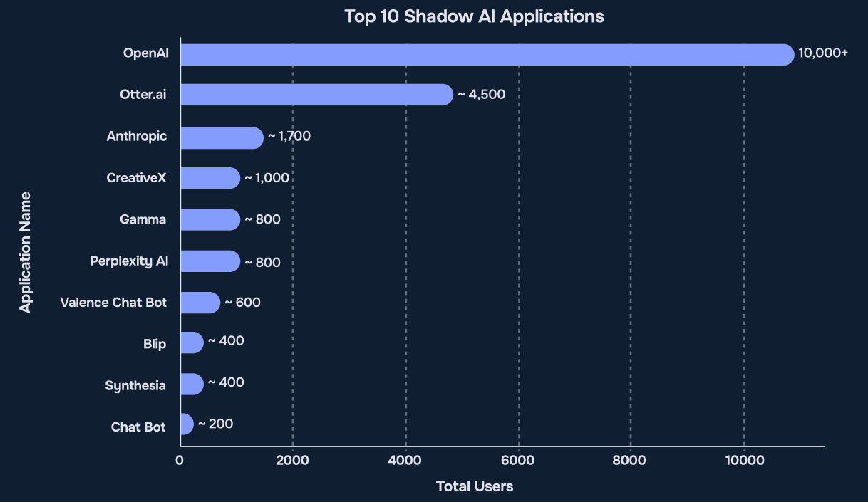Select the small Chat Bot bar at bottom
868x502 pixels.
[x=187, y=424]
